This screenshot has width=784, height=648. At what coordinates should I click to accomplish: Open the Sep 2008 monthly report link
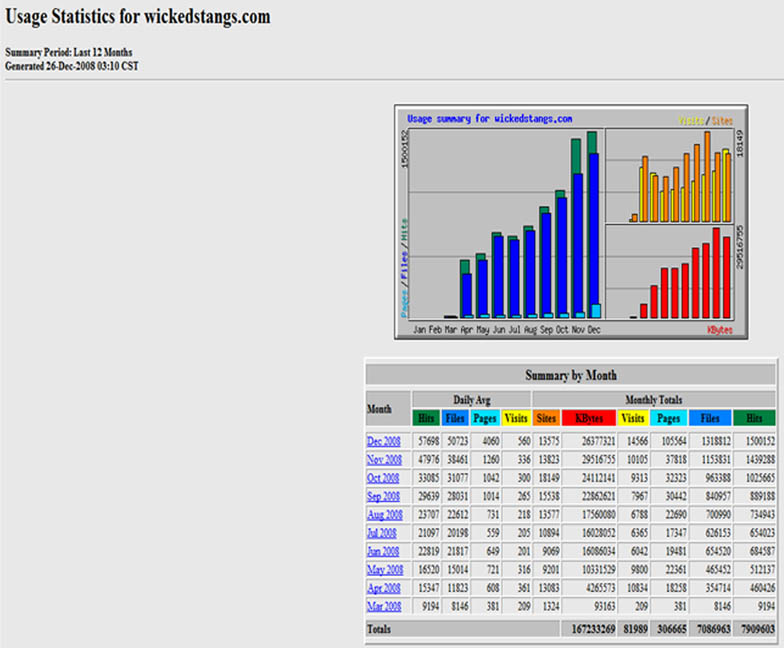click(x=384, y=496)
